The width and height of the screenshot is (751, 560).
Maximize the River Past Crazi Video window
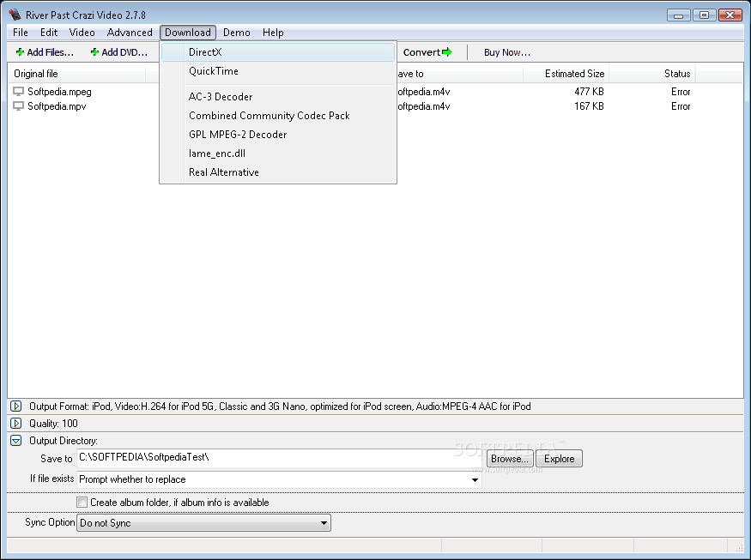point(704,15)
